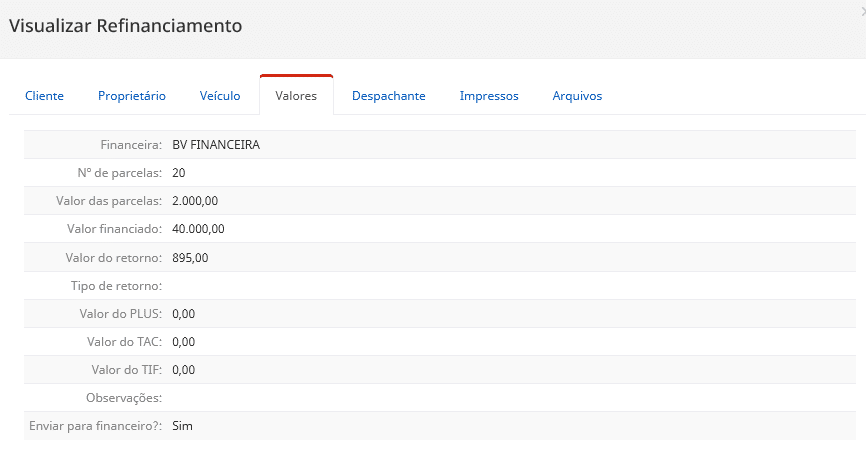
Task: Click the active Valores tab
Action: (x=296, y=96)
